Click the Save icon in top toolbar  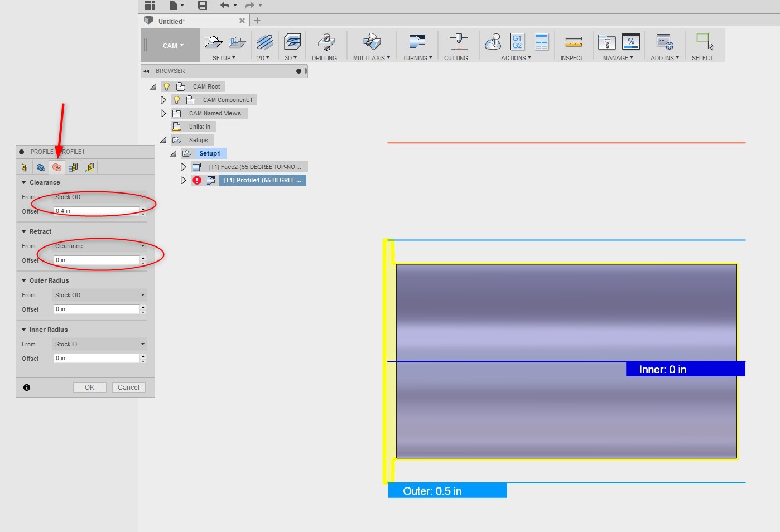[x=203, y=6]
